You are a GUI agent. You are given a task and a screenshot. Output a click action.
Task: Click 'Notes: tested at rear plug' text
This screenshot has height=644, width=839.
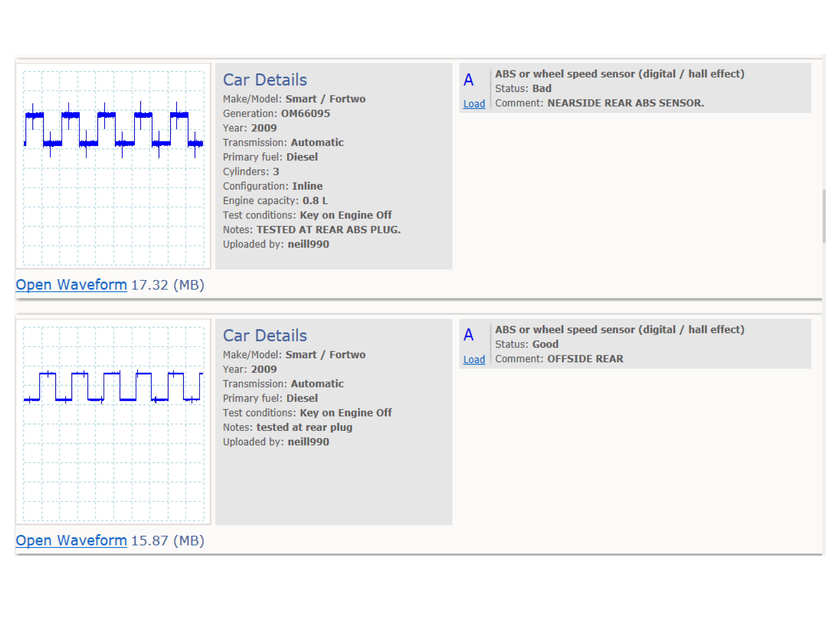coord(287,427)
